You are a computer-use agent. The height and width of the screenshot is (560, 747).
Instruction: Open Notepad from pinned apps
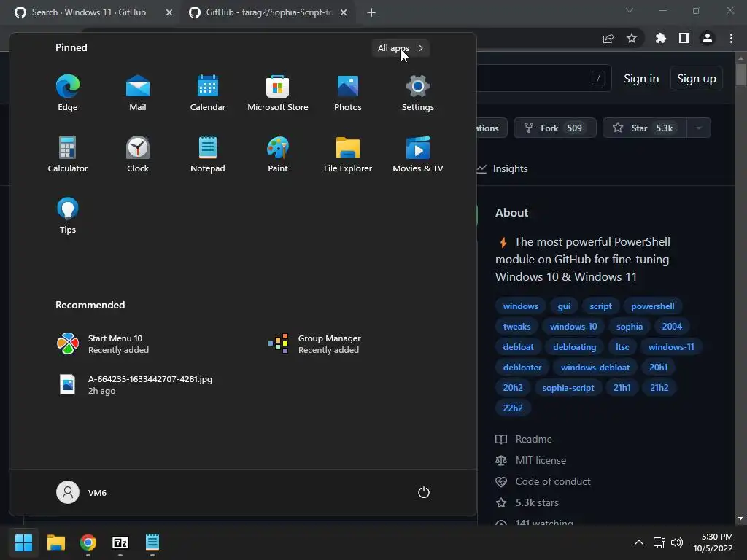[x=208, y=154]
